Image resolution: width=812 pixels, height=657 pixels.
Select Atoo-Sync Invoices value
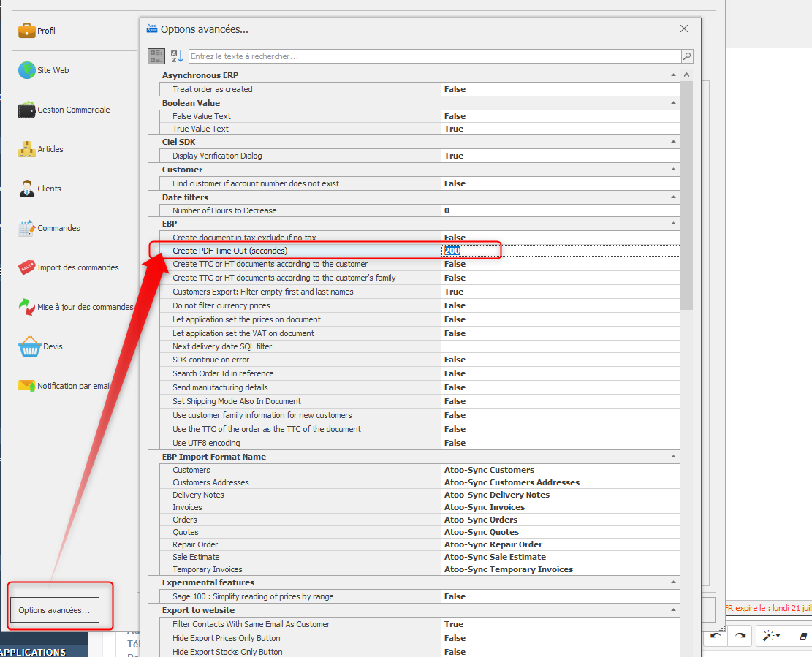coord(561,507)
